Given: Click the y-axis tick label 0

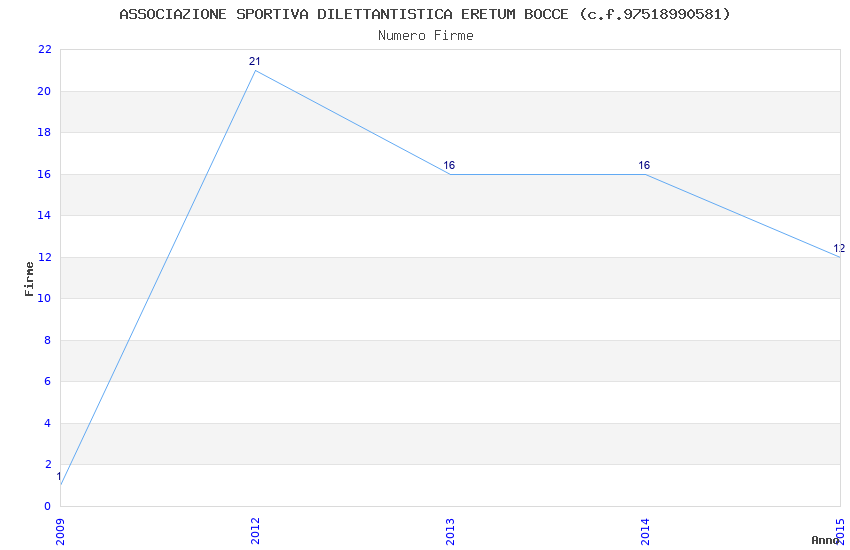Looking at the screenshot, I should pos(48,506).
